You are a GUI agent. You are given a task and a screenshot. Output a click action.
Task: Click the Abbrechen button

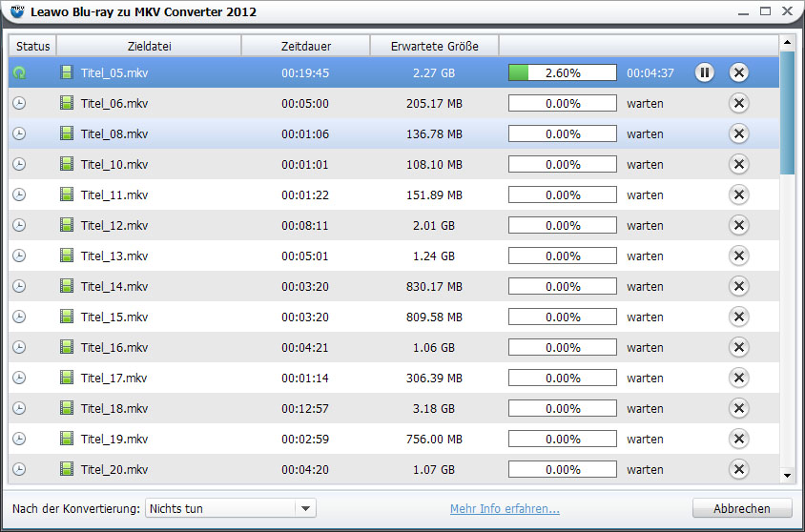743,508
